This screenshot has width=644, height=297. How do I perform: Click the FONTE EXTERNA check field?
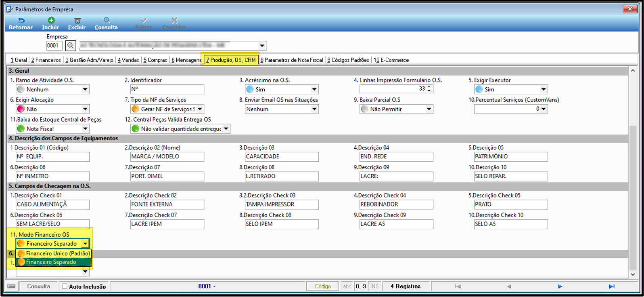(167, 204)
